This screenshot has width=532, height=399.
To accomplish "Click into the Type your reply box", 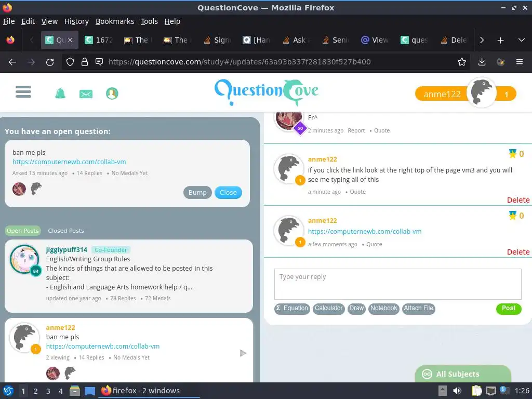I will [x=397, y=284].
